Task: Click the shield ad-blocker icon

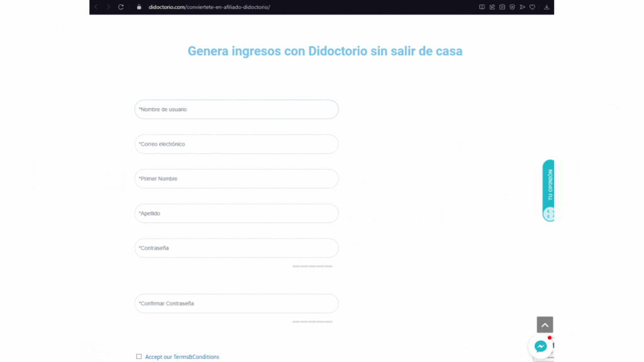Action: (512, 7)
